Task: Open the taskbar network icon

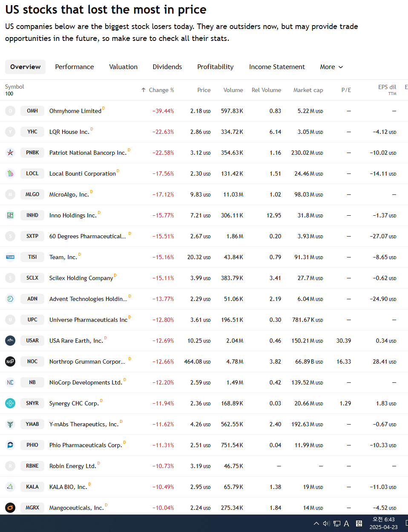Action: point(336,523)
